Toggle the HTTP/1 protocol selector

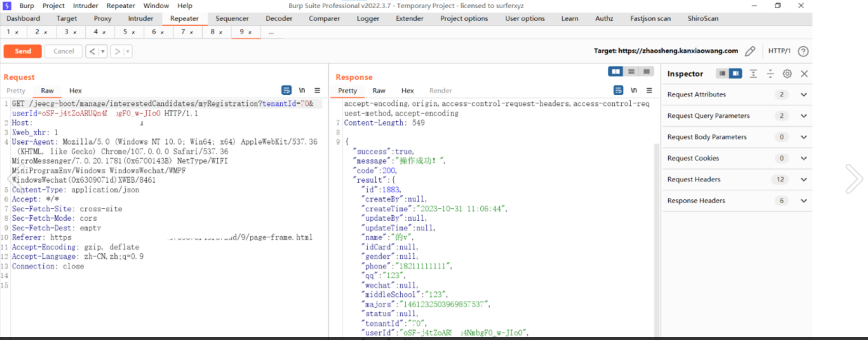tap(779, 51)
